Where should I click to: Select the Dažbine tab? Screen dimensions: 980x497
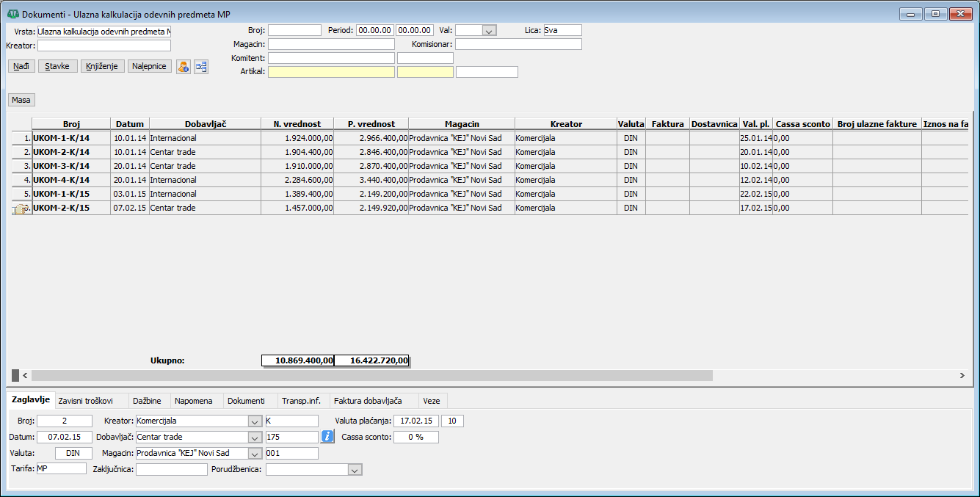[x=147, y=401]
